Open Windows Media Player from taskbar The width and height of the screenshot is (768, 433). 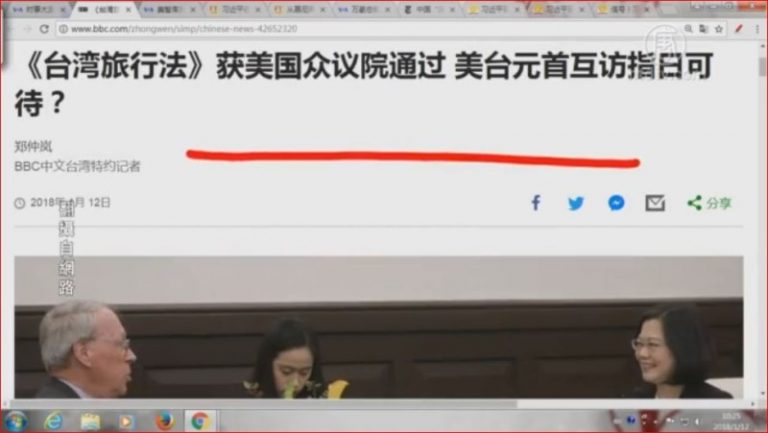126,421
